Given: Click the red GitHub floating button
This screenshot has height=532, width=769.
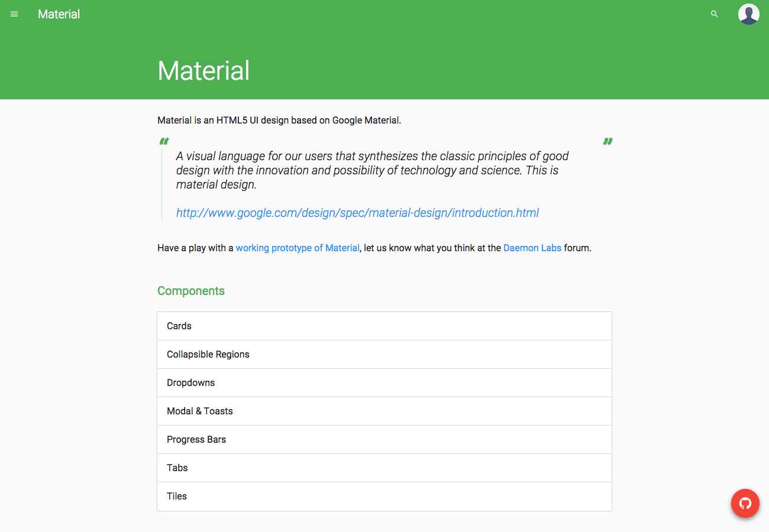Looking at the screenshot, I should tap(745, 504).
